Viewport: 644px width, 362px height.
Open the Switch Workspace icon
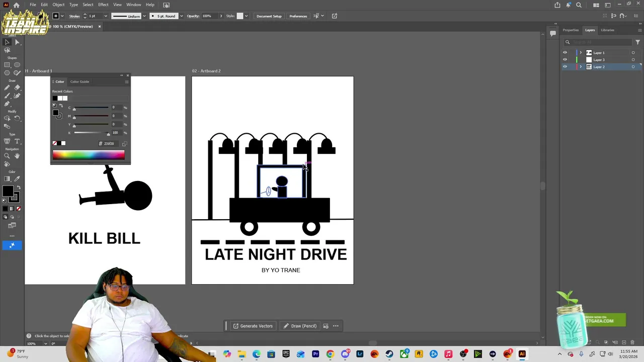(x=608, y=5)
